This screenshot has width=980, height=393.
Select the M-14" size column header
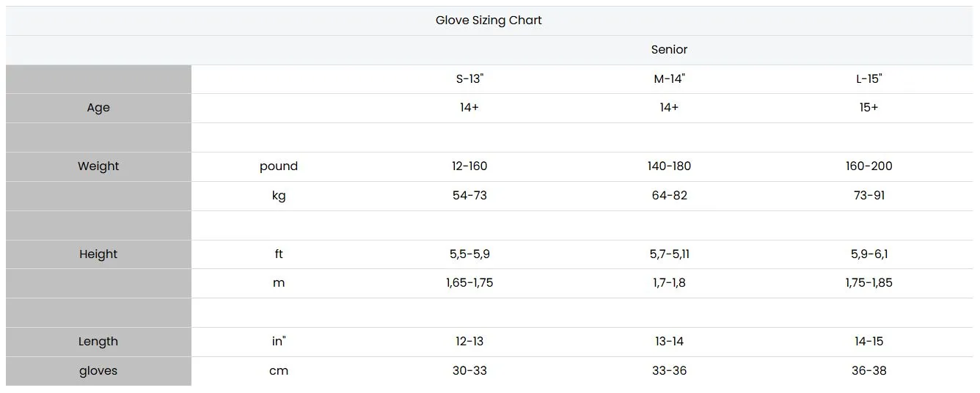point(669,79)
